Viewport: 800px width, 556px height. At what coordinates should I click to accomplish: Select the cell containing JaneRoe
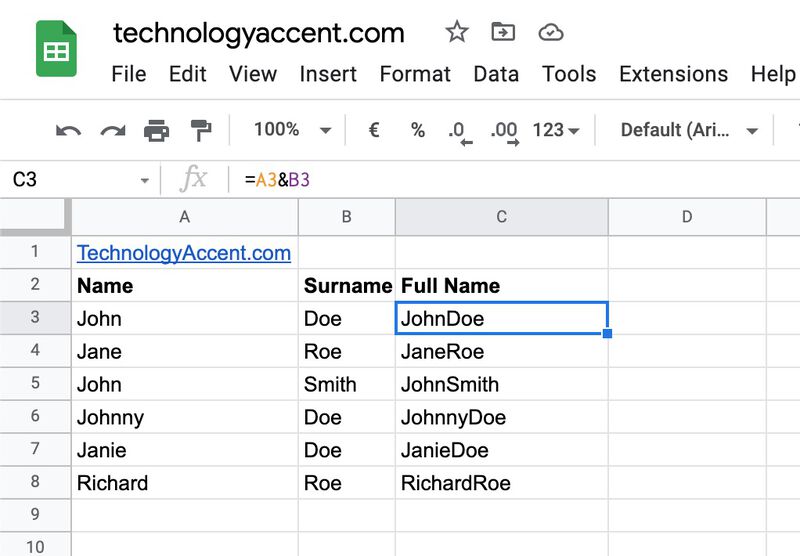pos(502,351)
